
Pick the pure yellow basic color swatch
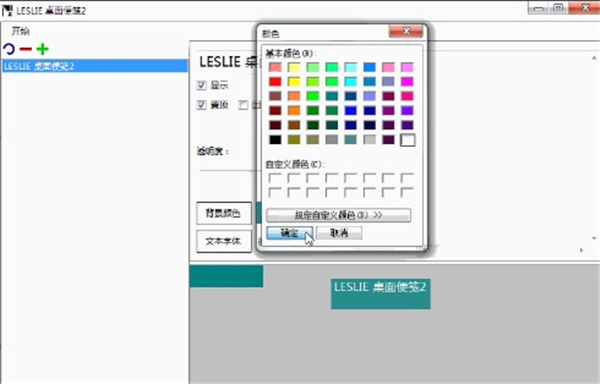point(294,81)
